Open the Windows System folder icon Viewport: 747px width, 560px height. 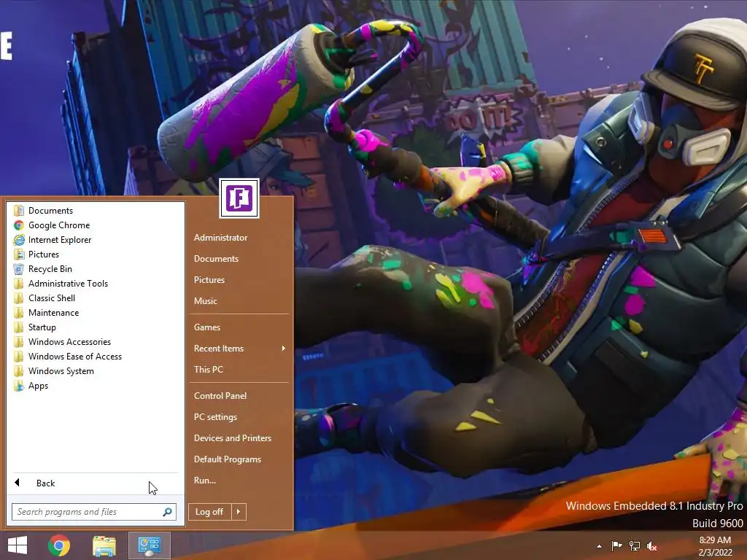(x=18, y=371)
